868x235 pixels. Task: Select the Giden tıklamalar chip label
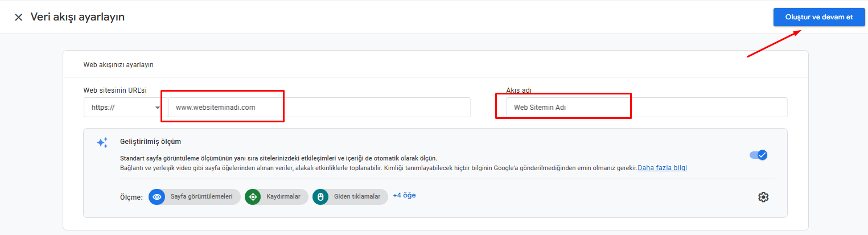(x=357, y=197)
